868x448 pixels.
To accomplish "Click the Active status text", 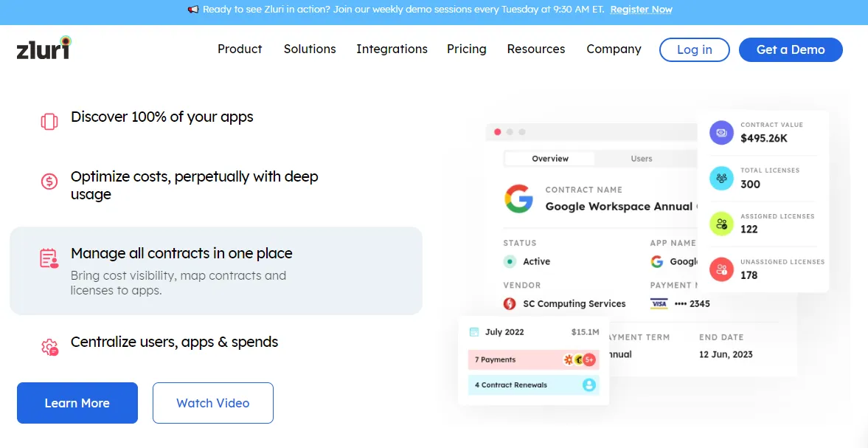I will [536, 261].
